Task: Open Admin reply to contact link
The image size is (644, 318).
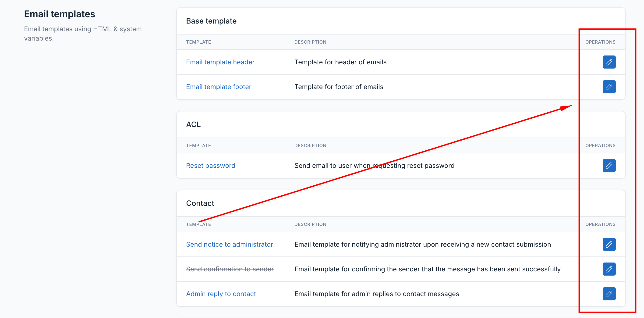Action: (221, 294)
